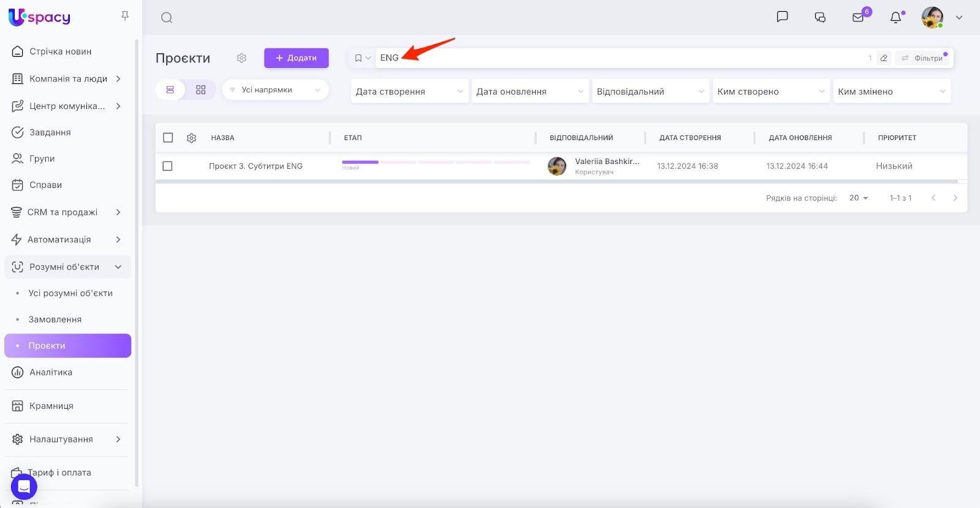The image size is (980, 508).
Task: Open Замовлення smart object
Action: click(55, 319)
